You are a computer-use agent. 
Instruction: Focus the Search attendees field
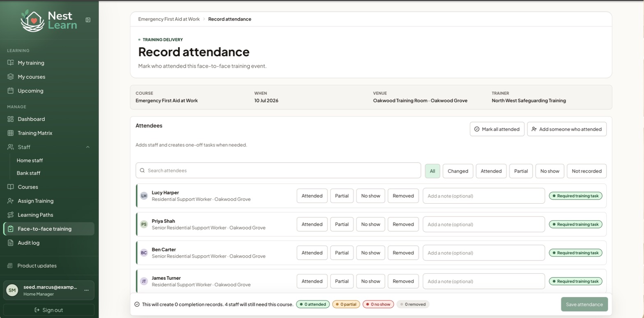click(278, 171)
